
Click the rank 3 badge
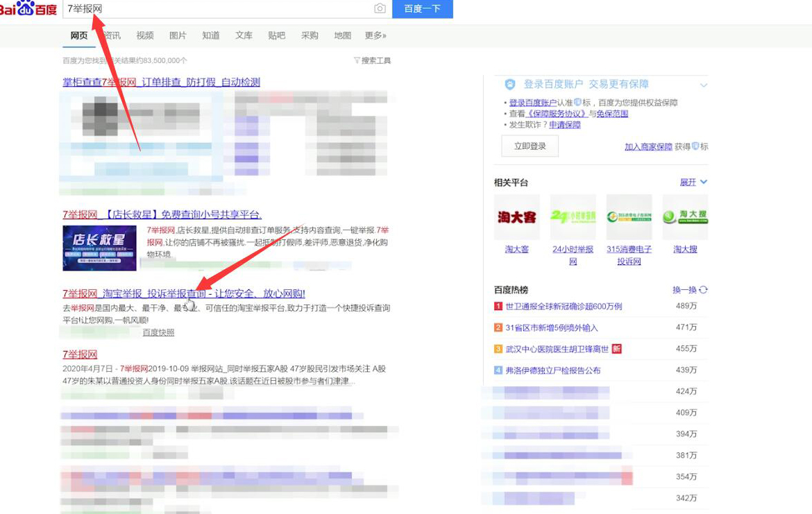[x=498, y=349]
